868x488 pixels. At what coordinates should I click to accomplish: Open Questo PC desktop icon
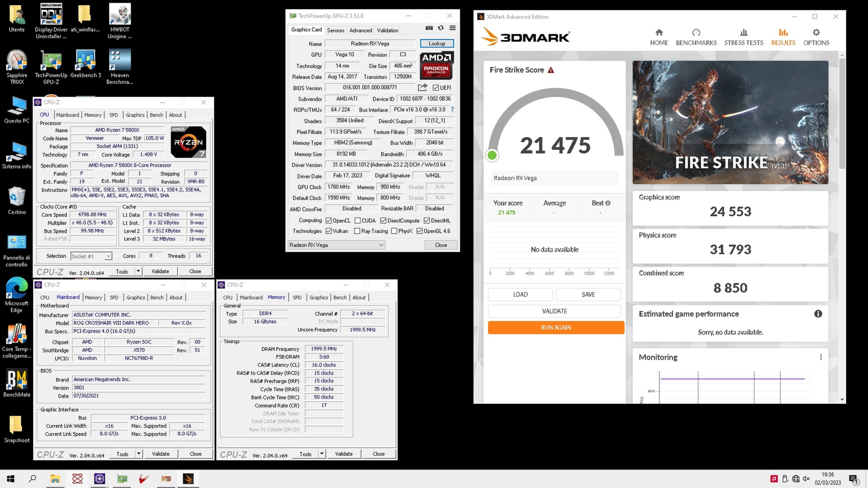pyautogui.click(x=17, y=110)
